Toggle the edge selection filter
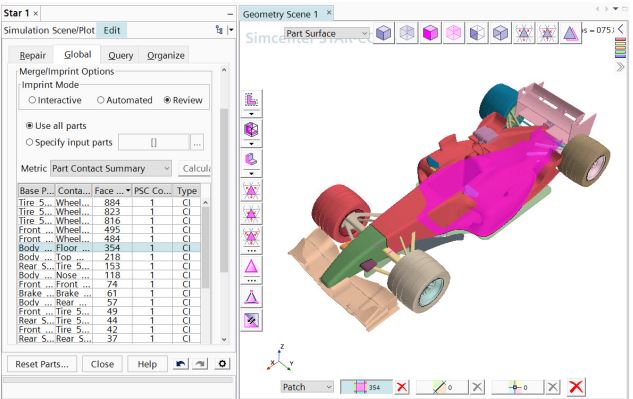This screenshot has height=399, width=633. click(442, 387)
